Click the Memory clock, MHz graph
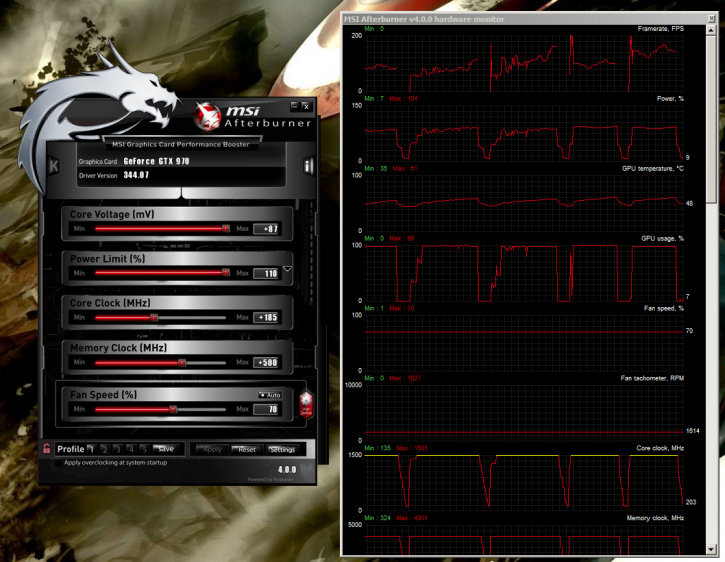725x562 pixels. [524, 539]
